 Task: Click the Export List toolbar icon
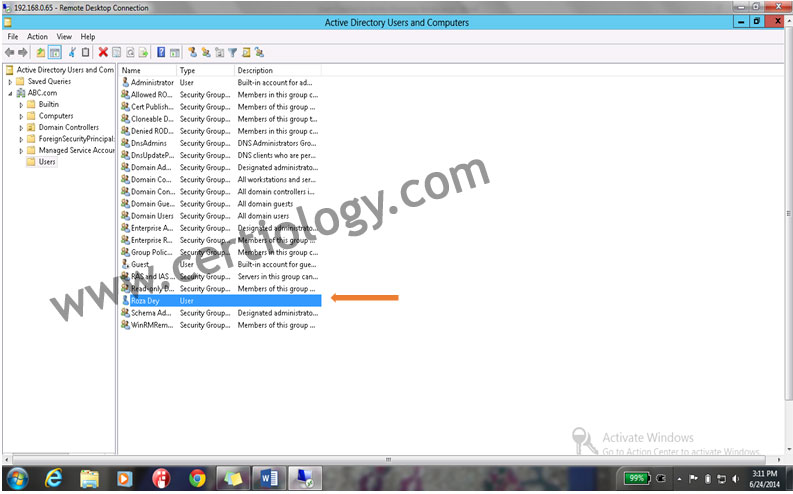144,53
